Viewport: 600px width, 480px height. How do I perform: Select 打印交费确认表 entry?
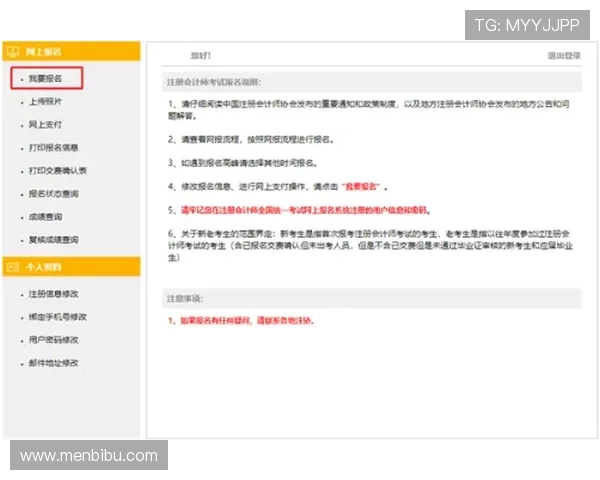[56, 171]
